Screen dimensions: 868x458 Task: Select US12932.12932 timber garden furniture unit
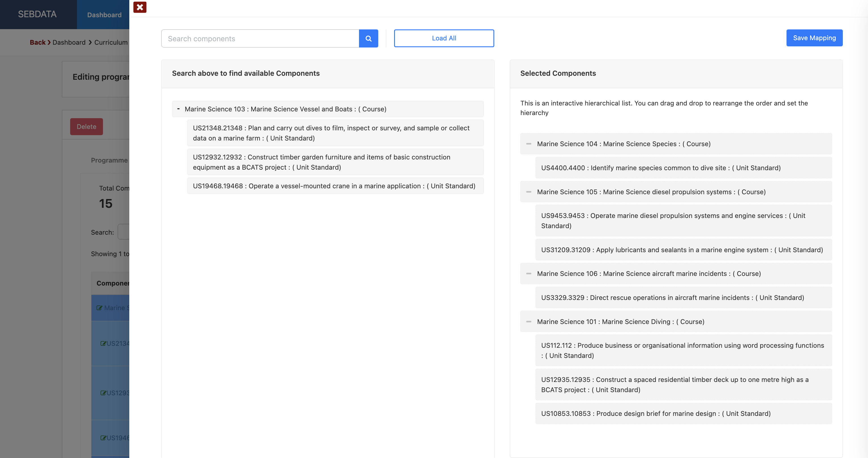tap(335, 162)
